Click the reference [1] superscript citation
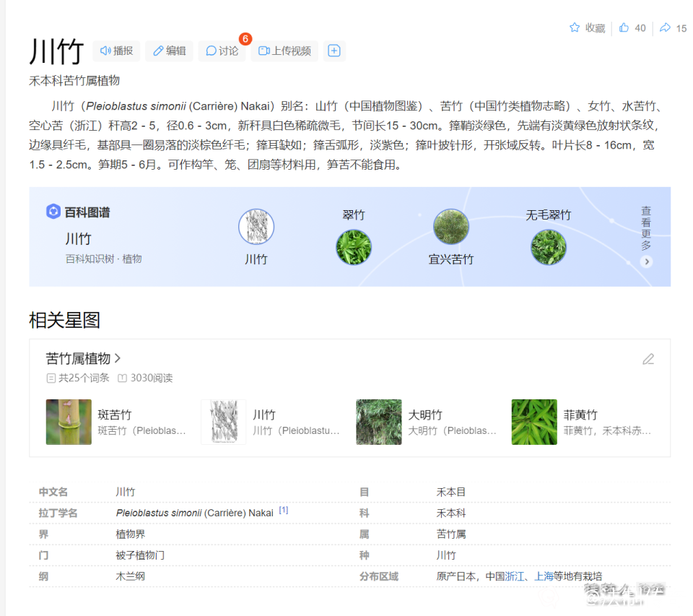 (x=284, y=511)
